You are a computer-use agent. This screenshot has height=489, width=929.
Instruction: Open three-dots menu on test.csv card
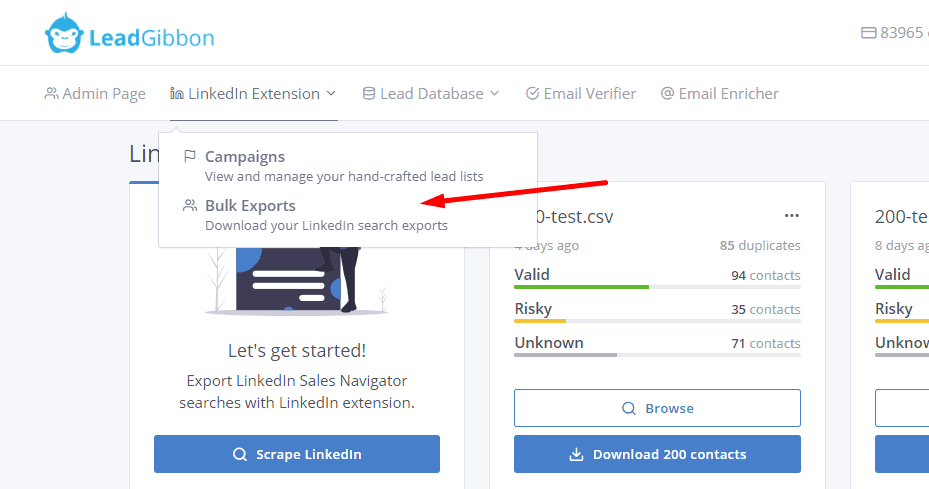pyautogui.click(x=791, y=216)
